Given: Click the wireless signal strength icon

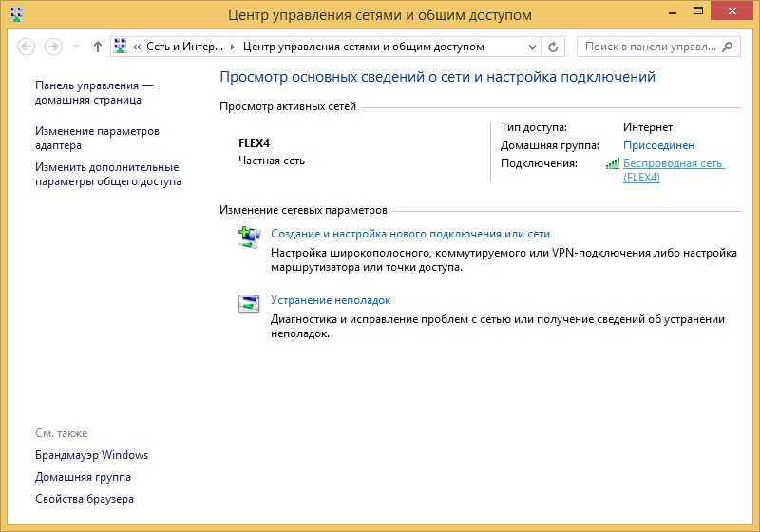Looking at the screenshot, I should click(x=613, y=164).
